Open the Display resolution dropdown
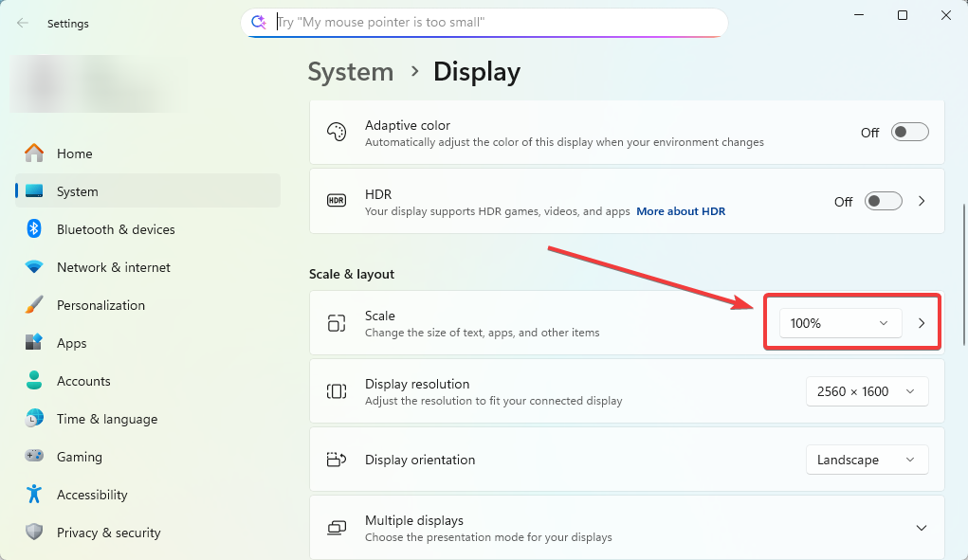The width and height of the screenshot is (968, 560). pyautogui.click(x=867, y=391)
